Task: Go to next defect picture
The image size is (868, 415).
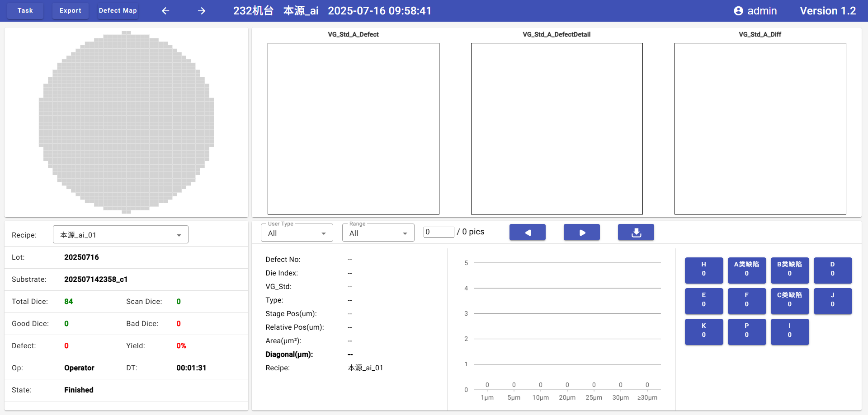Action: pyautogui.click(x=581, y=233)
